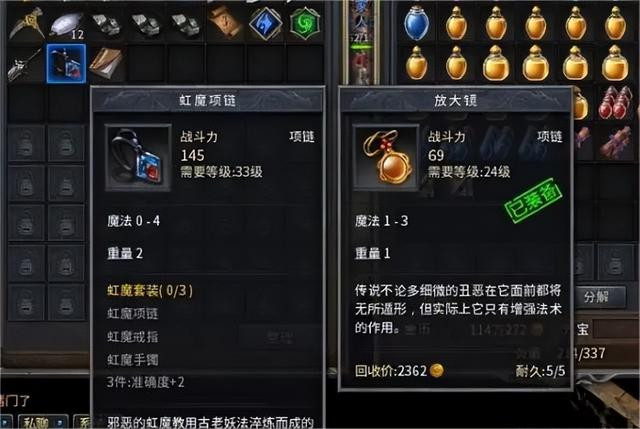Click the scroll item in top row
The image size is (640, 429).
(226, 23)
